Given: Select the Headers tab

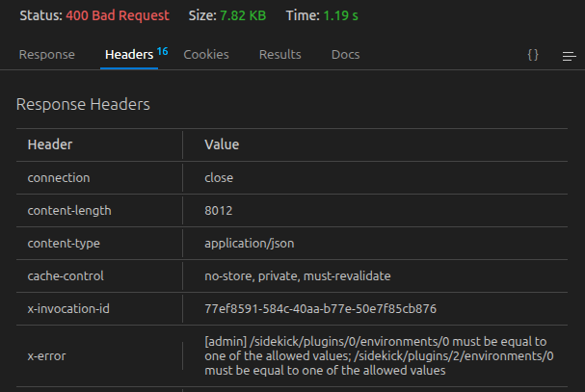Looking at the screenshot, I should tap(129, 55).
